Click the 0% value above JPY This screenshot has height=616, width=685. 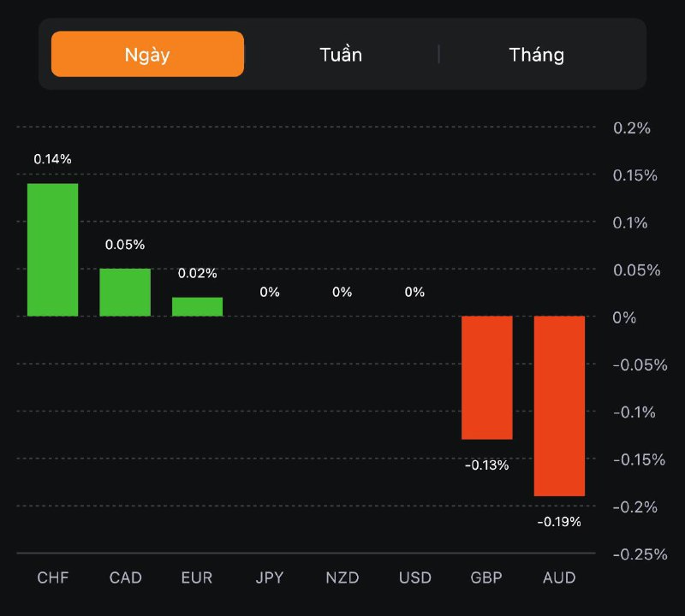pyautogui.click(x=270, y=292)
